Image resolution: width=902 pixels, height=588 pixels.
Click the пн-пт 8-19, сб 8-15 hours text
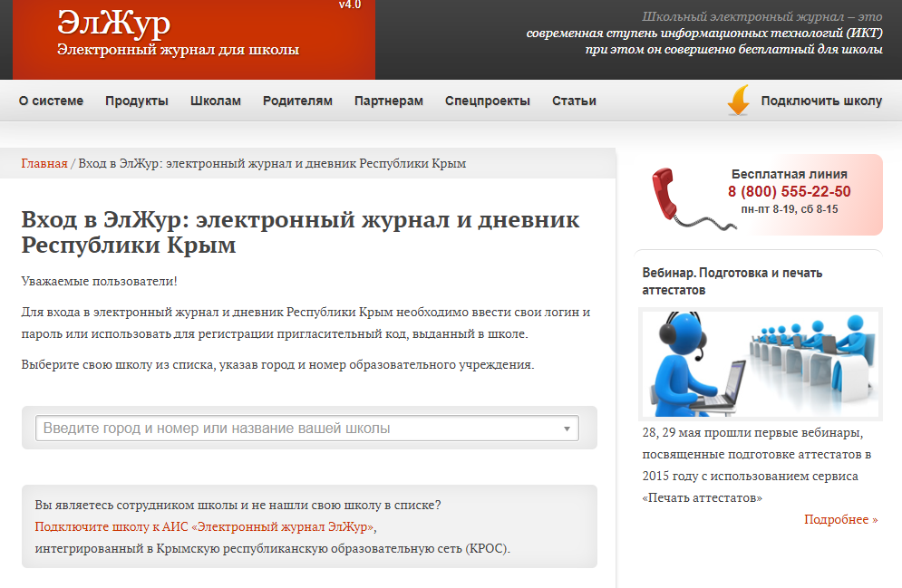click(790, 209)
